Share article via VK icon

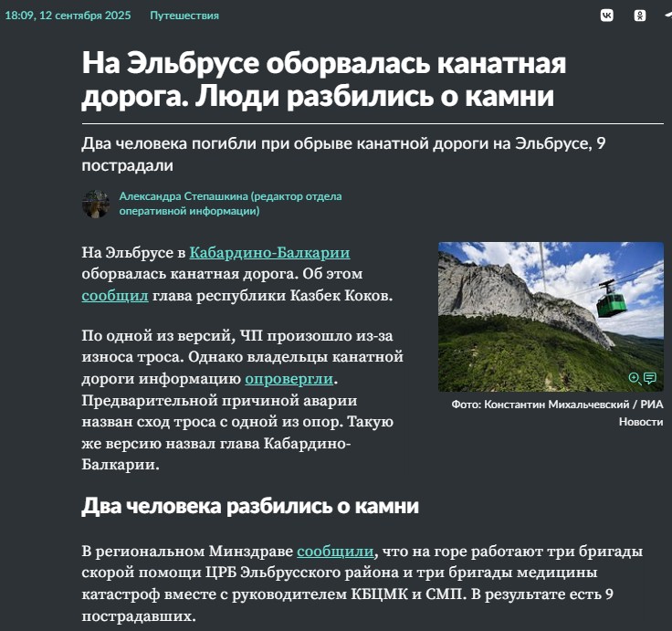coord(606,16)
